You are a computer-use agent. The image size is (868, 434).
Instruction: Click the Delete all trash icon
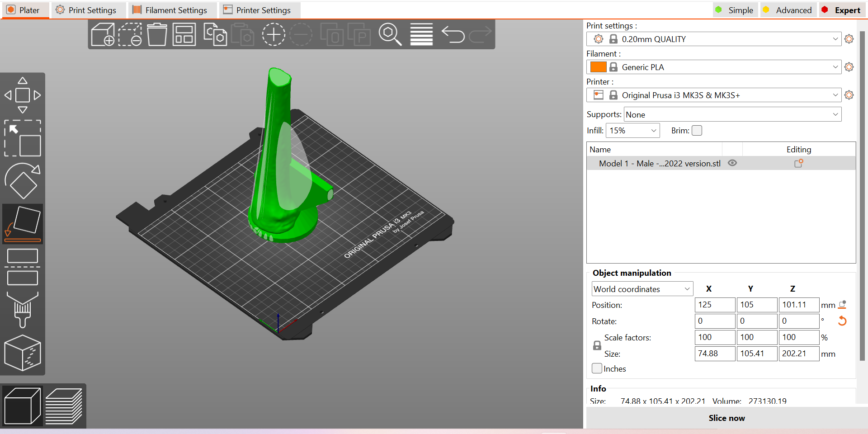[157, 34]
